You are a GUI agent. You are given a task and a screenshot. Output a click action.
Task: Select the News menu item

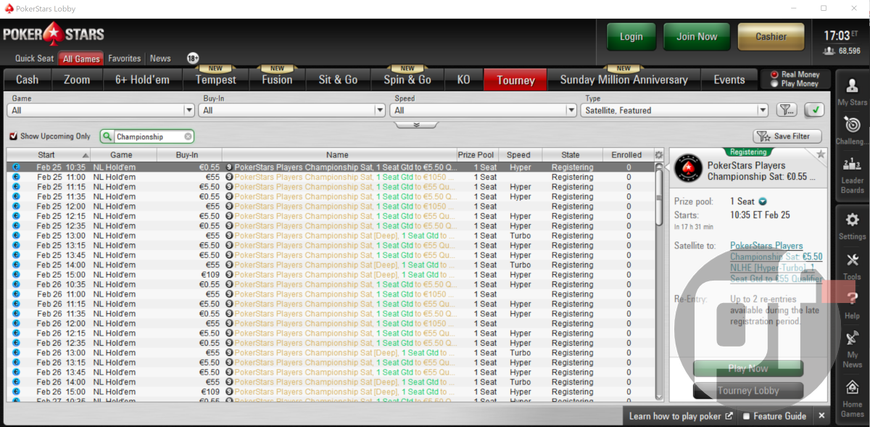click(x=160, y=58)
